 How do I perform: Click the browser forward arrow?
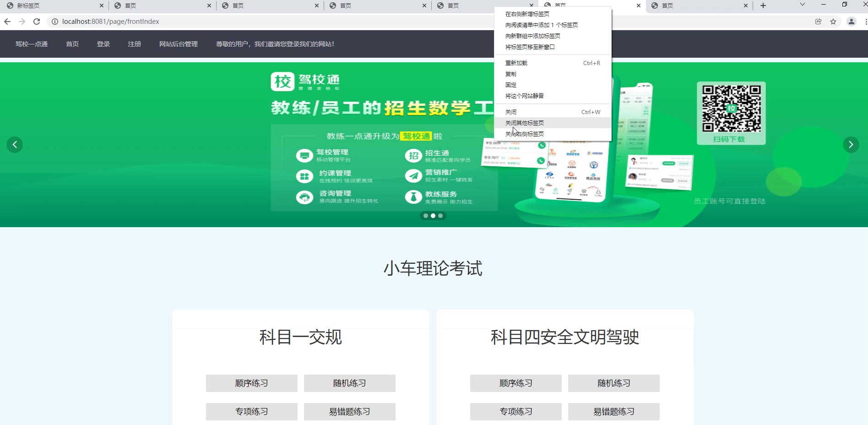pyautogui.click(x=22, y=22)
